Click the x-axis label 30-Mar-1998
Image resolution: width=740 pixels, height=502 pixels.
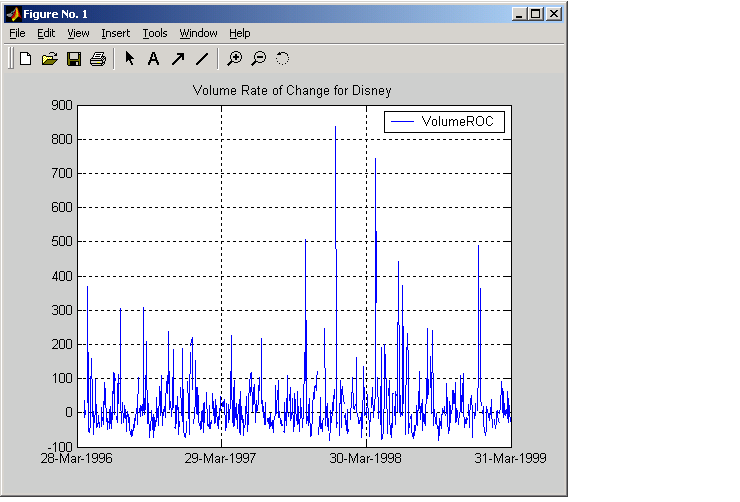(x=365, y=458)
